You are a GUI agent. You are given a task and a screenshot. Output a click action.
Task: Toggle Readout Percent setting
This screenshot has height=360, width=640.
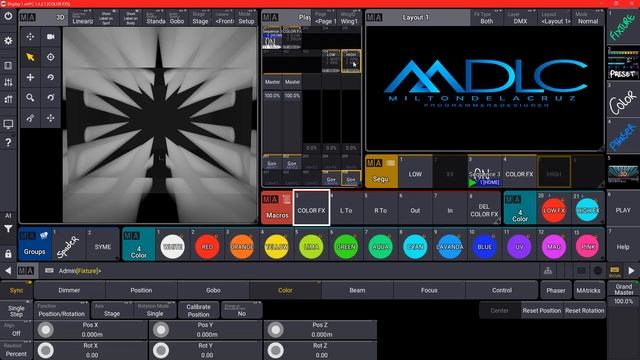point(16,350)
